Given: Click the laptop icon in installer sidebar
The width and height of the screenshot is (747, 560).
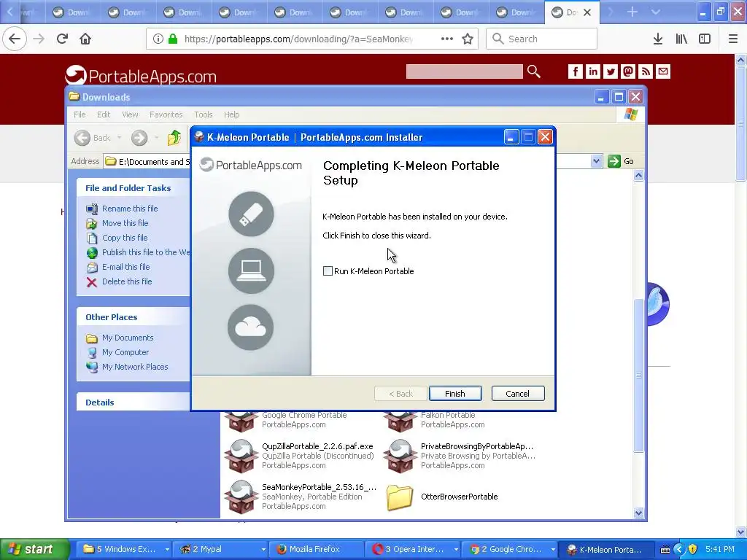Looking at the screenshot, I should pos(251,271).
